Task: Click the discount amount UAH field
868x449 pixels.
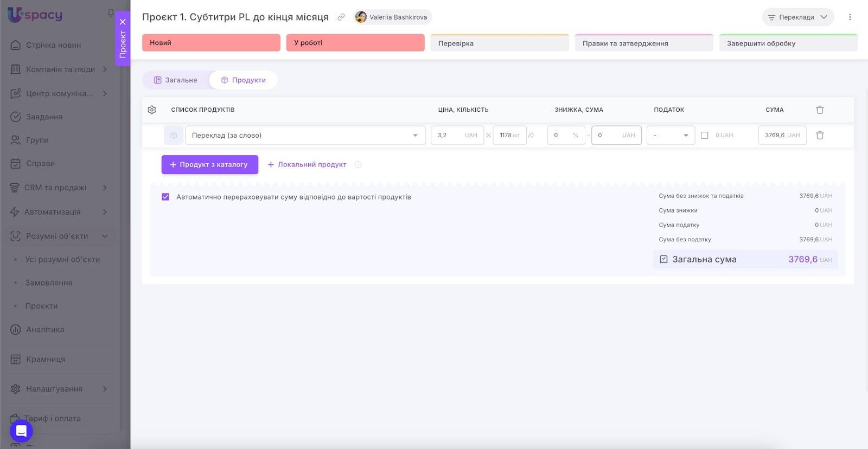Action: (616, 135)
